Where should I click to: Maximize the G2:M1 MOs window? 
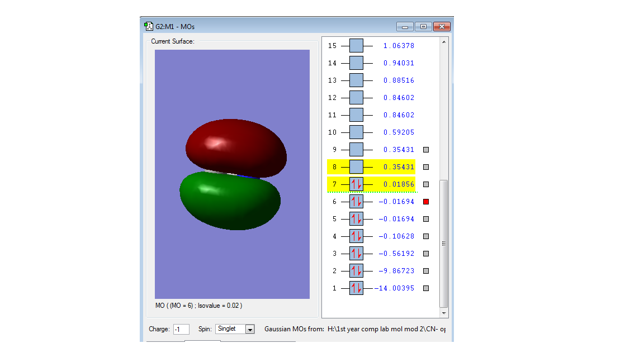tap(423, 27)
